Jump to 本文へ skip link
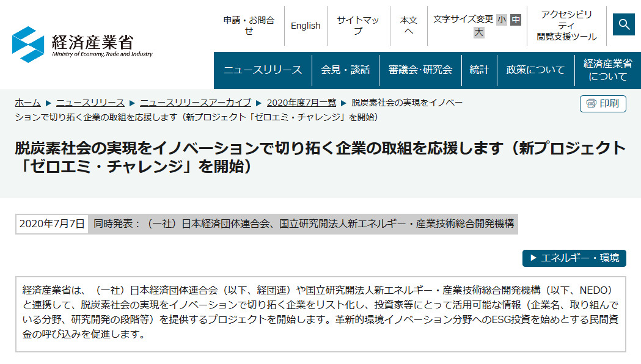 [409, 26]
